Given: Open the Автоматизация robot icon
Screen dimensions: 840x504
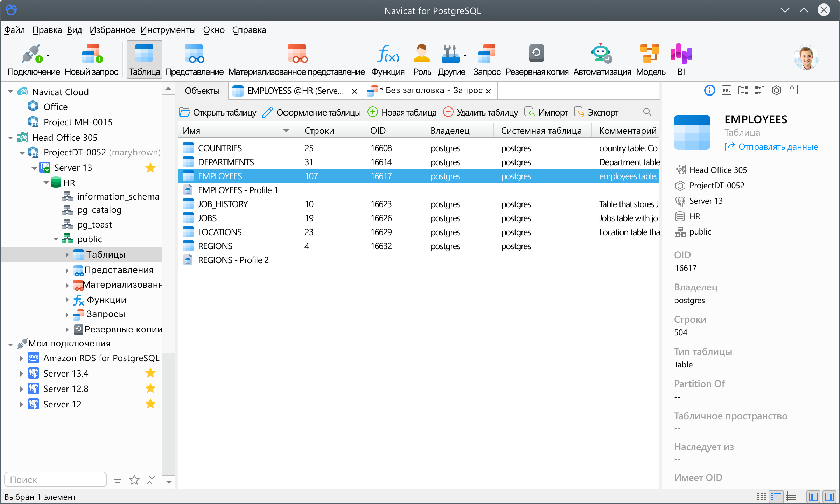Looking at the screenshot, I should [x=602, y=60].
